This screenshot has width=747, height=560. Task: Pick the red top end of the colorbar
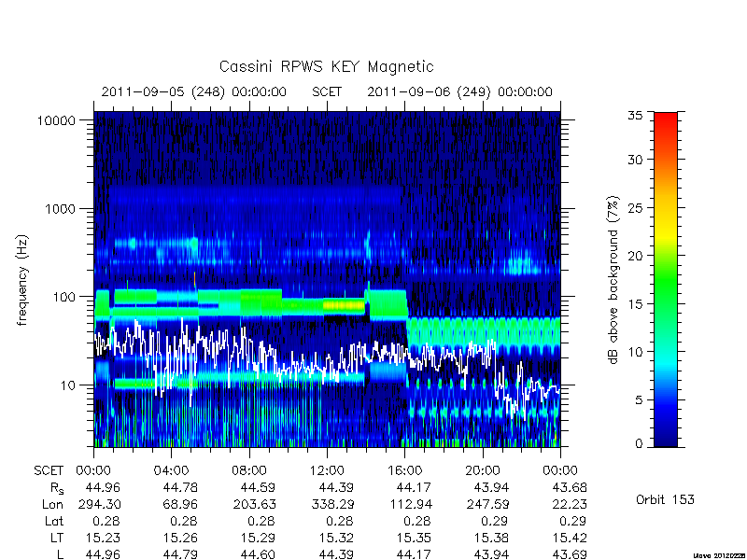666,118
